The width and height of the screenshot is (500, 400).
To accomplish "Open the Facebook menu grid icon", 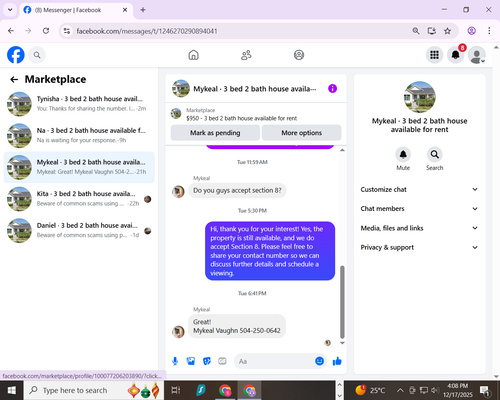I will (x=434, y=55).
